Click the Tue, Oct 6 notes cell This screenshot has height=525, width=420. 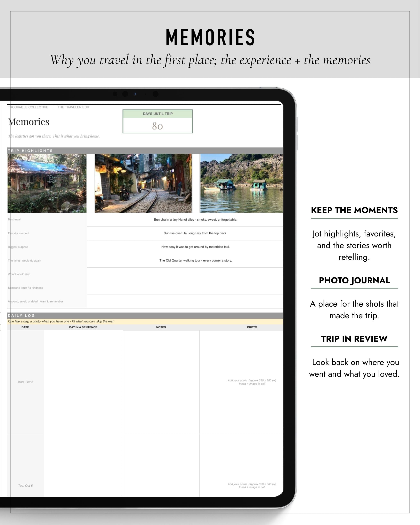click(x=161, y=465)
